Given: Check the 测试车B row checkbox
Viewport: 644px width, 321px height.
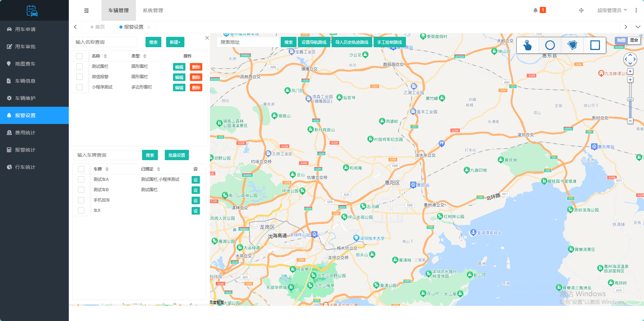Looking at the screenshot, I should pos(81,190).
